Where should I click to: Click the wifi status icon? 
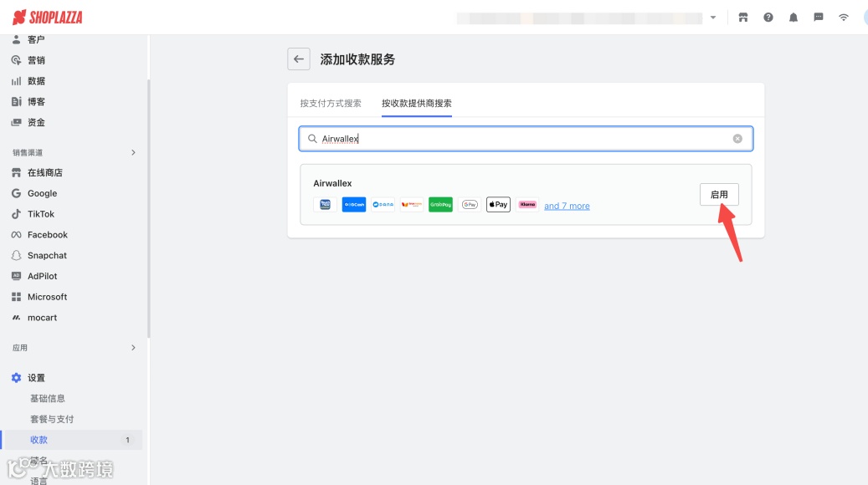point(844,18)
